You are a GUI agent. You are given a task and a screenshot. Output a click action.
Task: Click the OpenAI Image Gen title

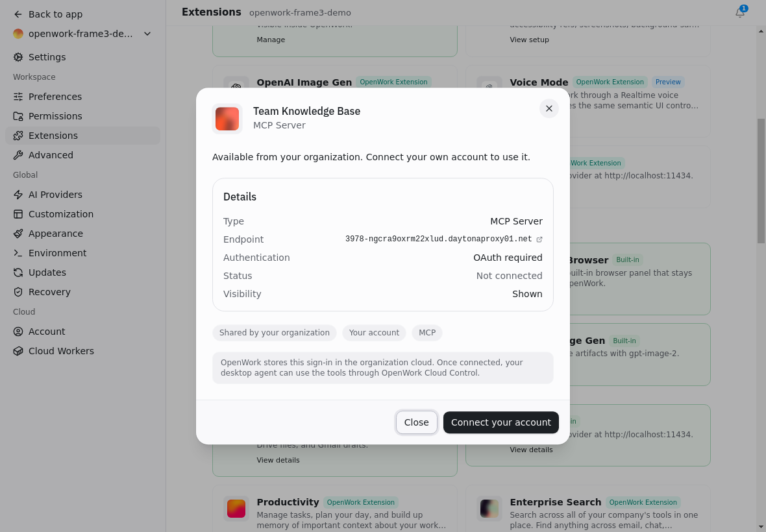click(304, 82)
